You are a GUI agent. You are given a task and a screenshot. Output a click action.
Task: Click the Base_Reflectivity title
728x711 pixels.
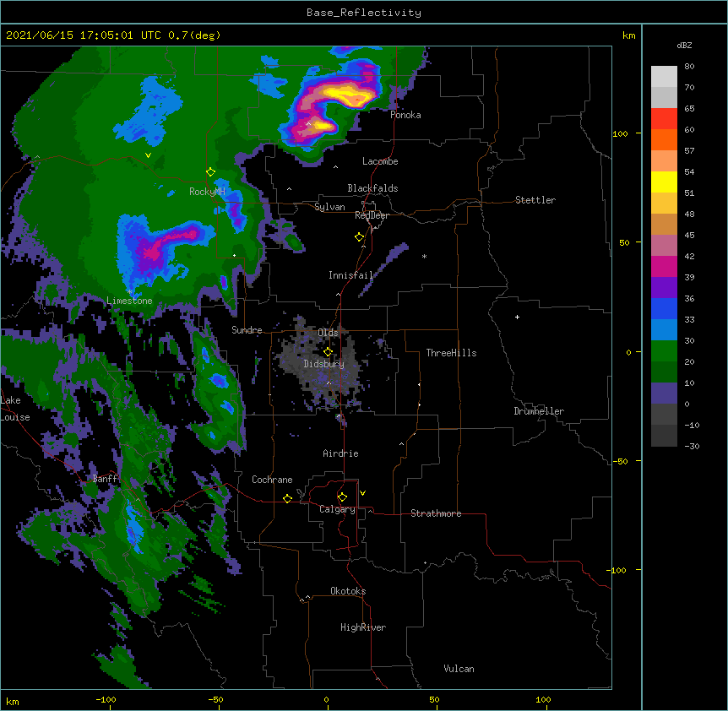(x=364, y=13)
